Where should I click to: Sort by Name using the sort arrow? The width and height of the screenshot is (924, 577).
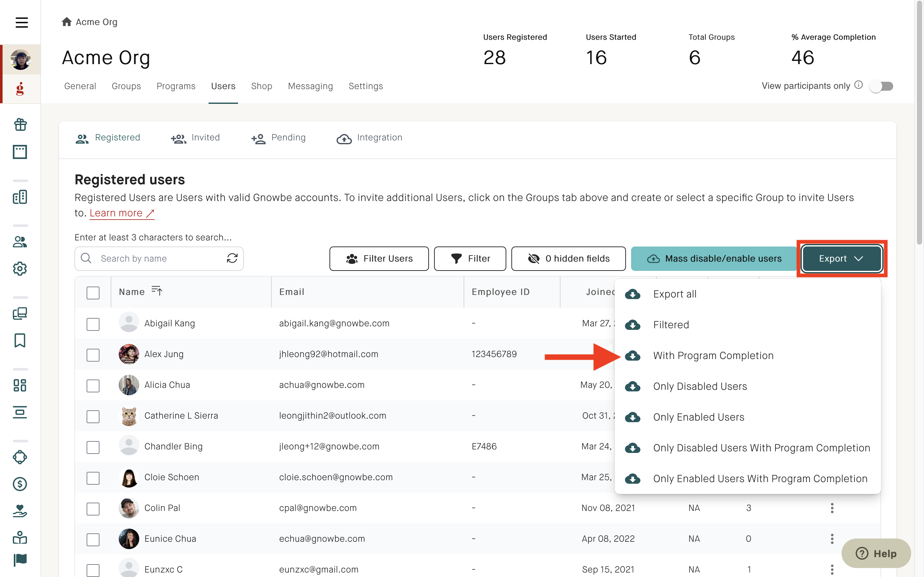click(x=157, y=291)
